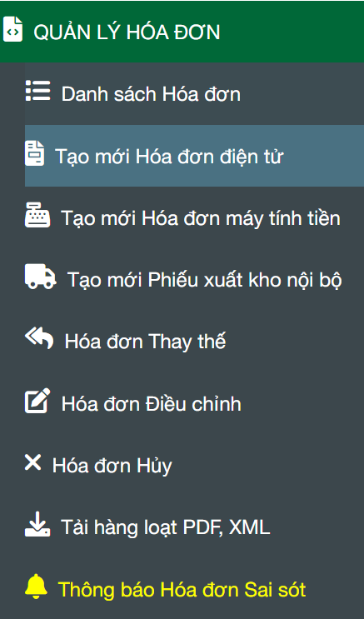The width and height of the screenshot is (364, 619).
Task: Click the document icon for Tạo mới Hóa đơn điện tử
Action: tap(35, 153)
